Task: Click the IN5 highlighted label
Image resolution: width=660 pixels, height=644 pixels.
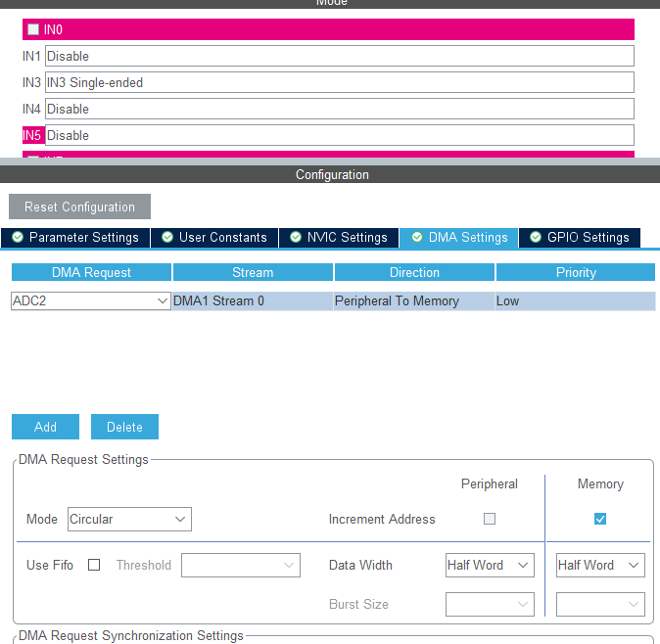Action: [x=32, y=135]
